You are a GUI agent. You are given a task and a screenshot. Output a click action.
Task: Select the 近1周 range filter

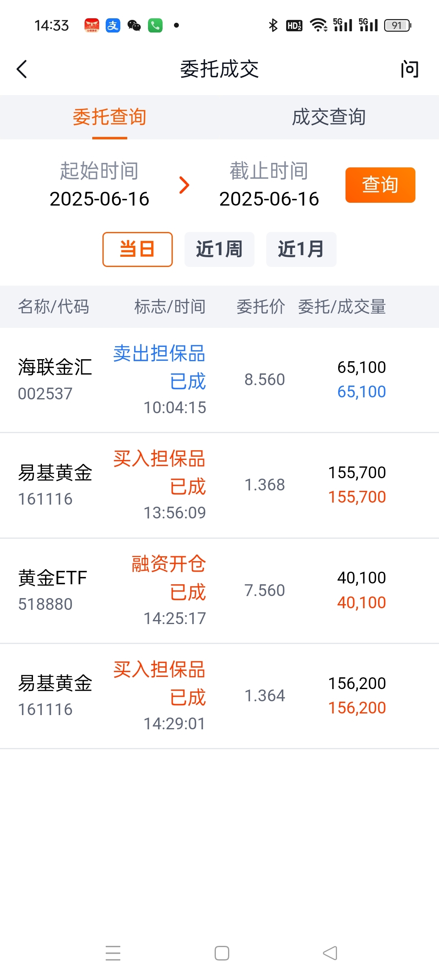click(219, 249)
